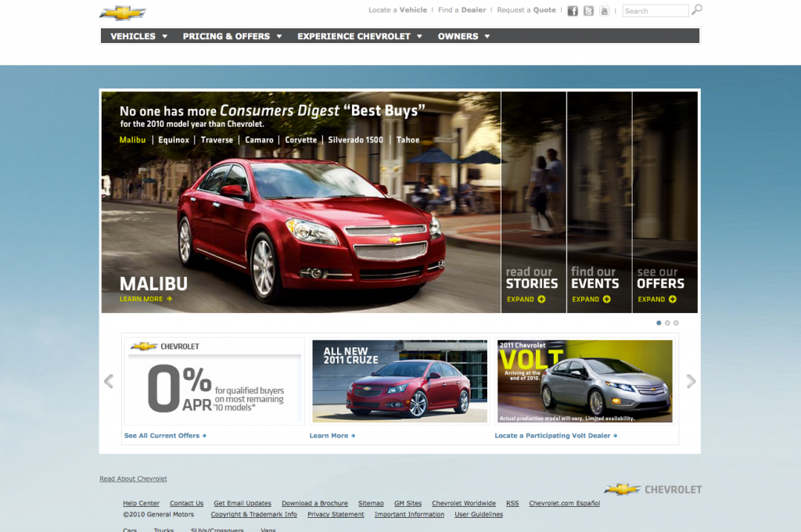Screen dimensions: 801x532
Task: Click Find a Dealer link
Action: tap(462, 10)
